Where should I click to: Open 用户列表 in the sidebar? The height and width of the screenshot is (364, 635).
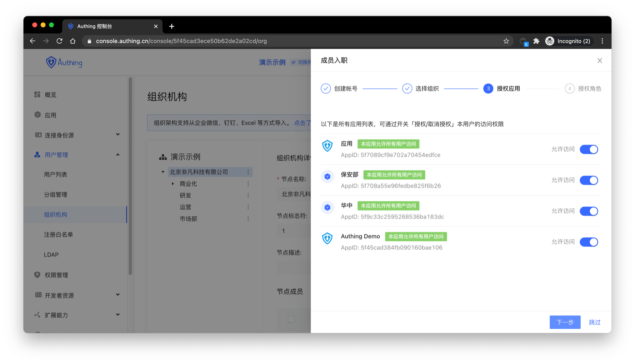[x=56, y=174]
